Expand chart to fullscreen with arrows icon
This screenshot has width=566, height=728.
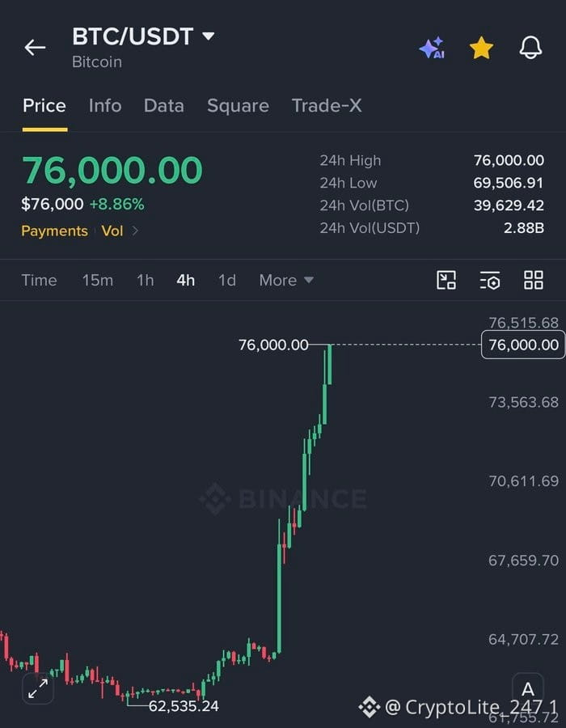tap(38, 688)
